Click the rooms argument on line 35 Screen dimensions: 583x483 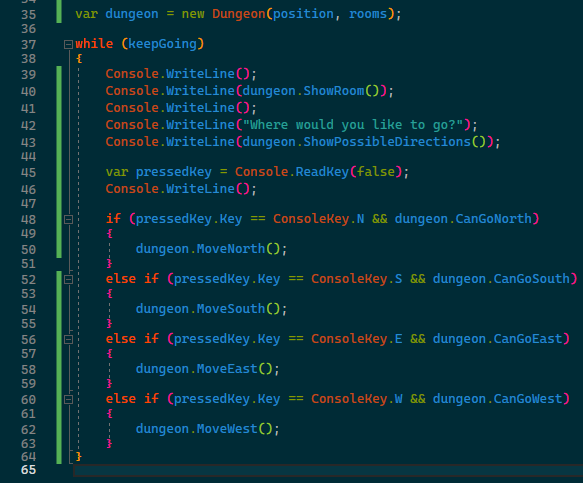tap(368, 14)
